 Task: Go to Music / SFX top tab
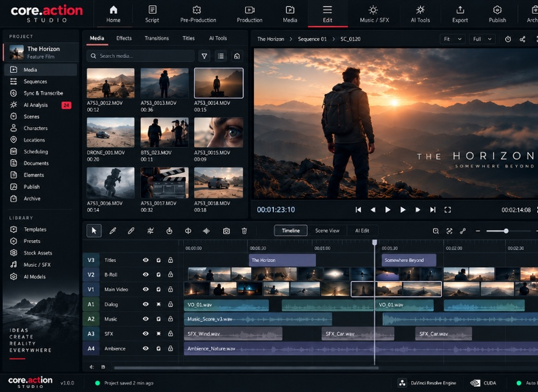click(374, 14)
